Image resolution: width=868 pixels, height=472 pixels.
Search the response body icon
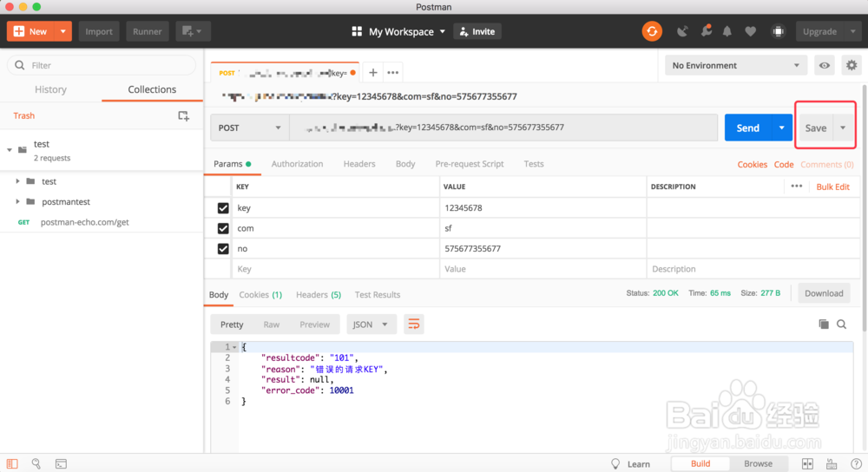[x=841, y=324]
